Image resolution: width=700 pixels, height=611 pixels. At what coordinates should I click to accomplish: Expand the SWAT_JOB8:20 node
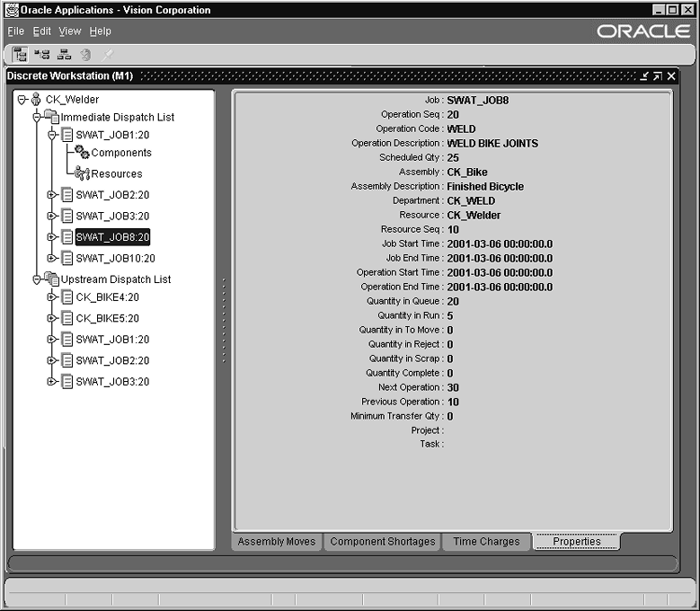click(x=52, y=237)
